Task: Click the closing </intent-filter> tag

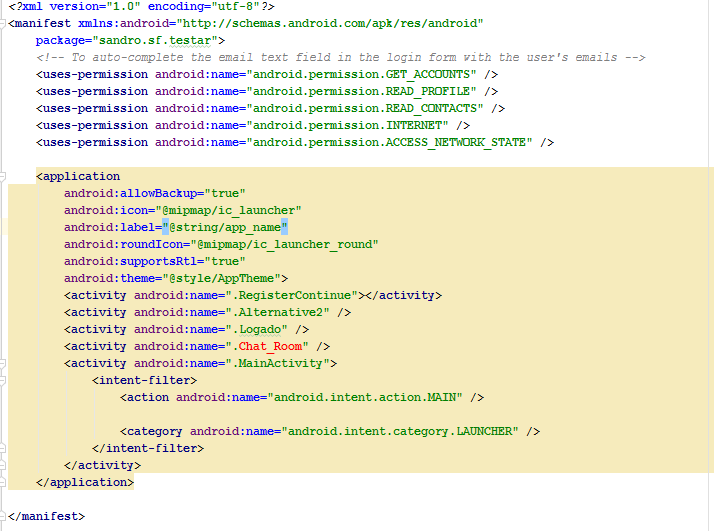Action: coord(148,449)
